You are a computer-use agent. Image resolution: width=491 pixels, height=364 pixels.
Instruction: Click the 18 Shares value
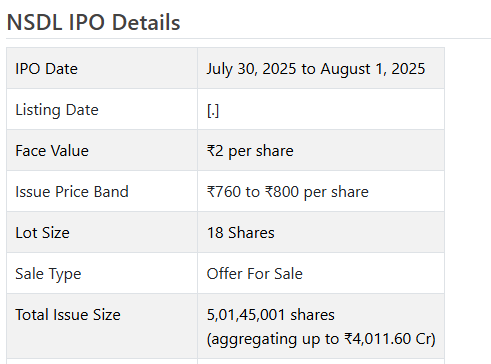pos(241,233)
